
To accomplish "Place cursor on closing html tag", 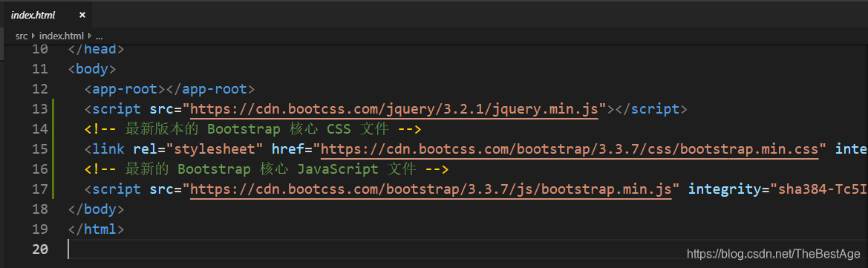I will (x=97, y=229).
